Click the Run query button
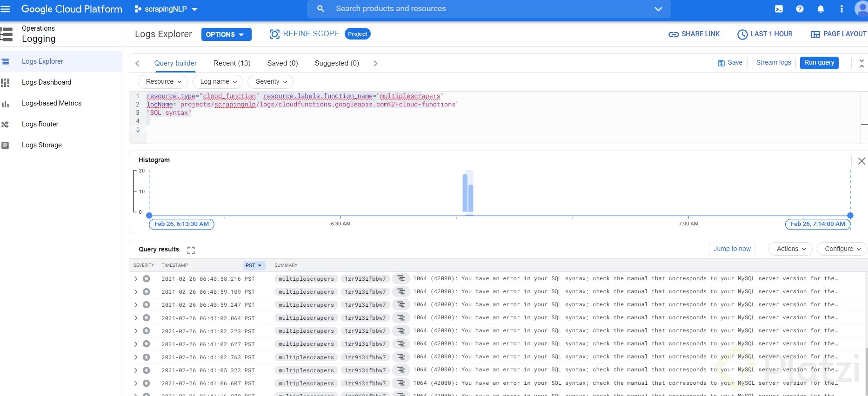This screenshot has height=396, width=868. [819, 63]
